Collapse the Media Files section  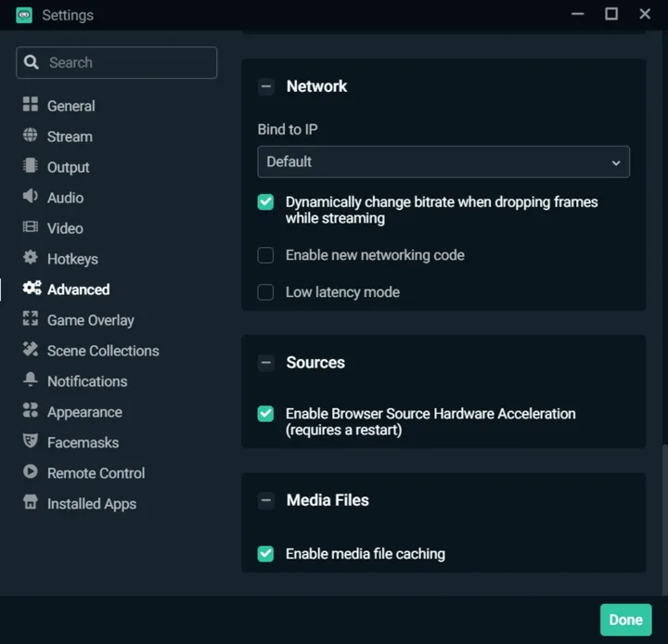[266, 500]
